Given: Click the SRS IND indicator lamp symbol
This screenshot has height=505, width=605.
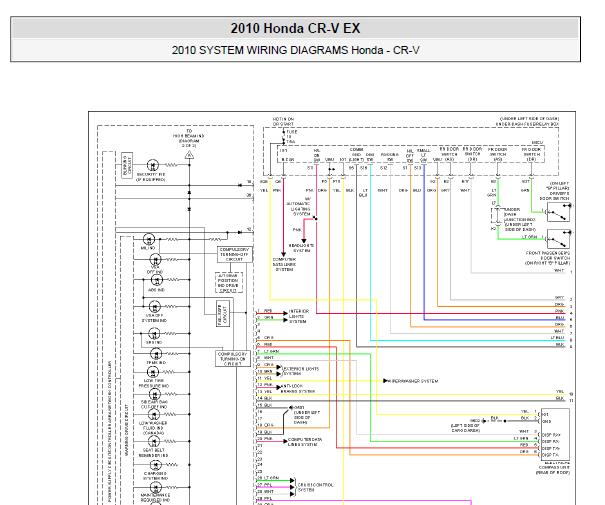Looking at the screenshot, I should pos(154,333).
